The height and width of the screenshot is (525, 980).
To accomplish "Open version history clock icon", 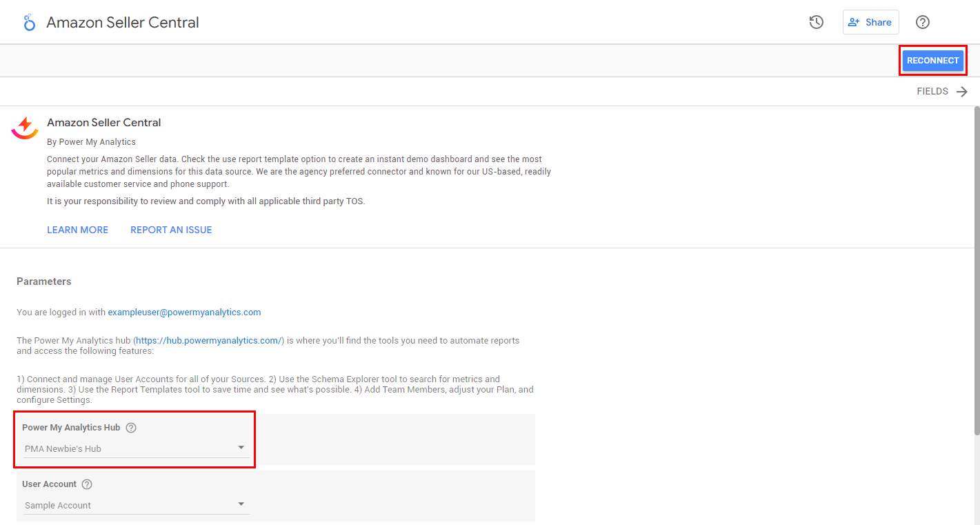I will [817, 22].
